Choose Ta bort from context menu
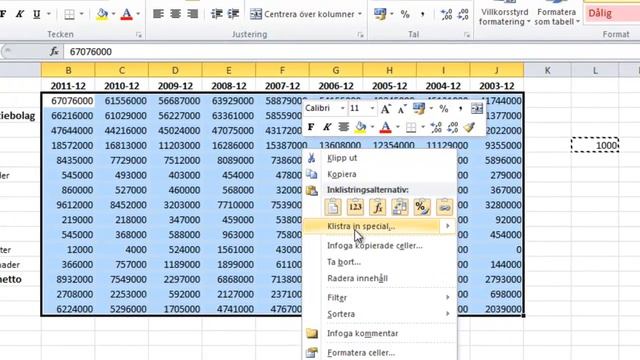Image resolution: width=640 pixels, height=360 pixels. tap(380, 262)
